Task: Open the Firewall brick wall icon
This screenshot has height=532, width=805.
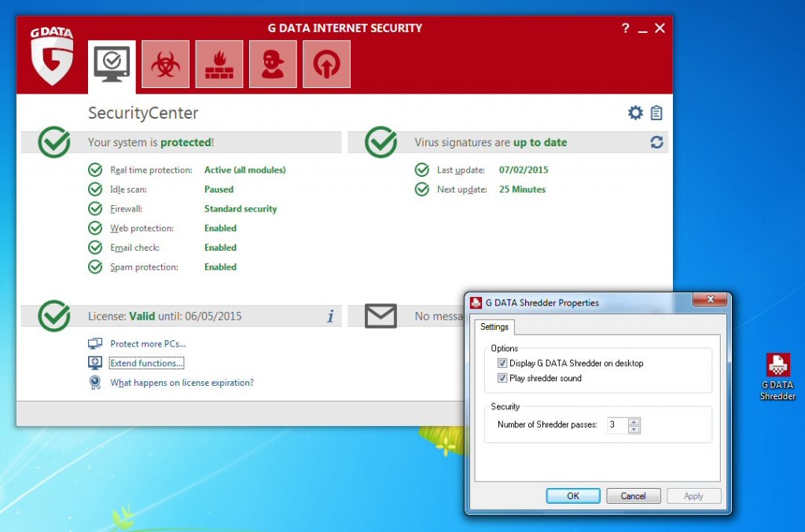Action: pos(219,64)
